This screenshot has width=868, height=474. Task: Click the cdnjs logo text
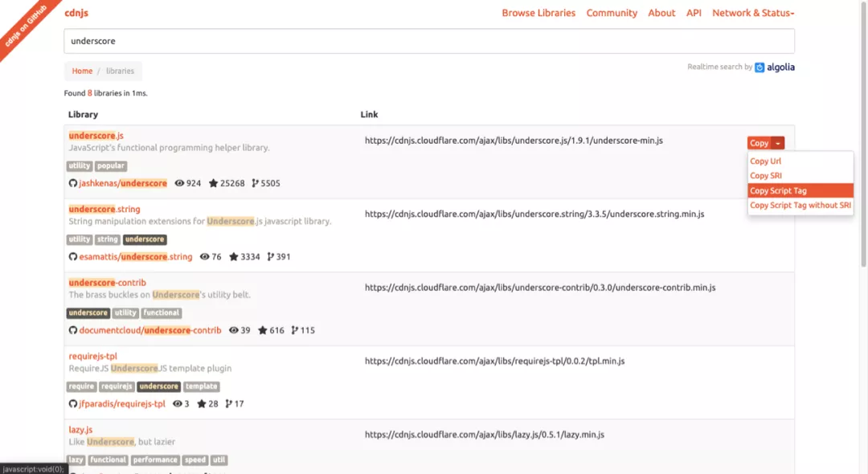click(76, 13)
